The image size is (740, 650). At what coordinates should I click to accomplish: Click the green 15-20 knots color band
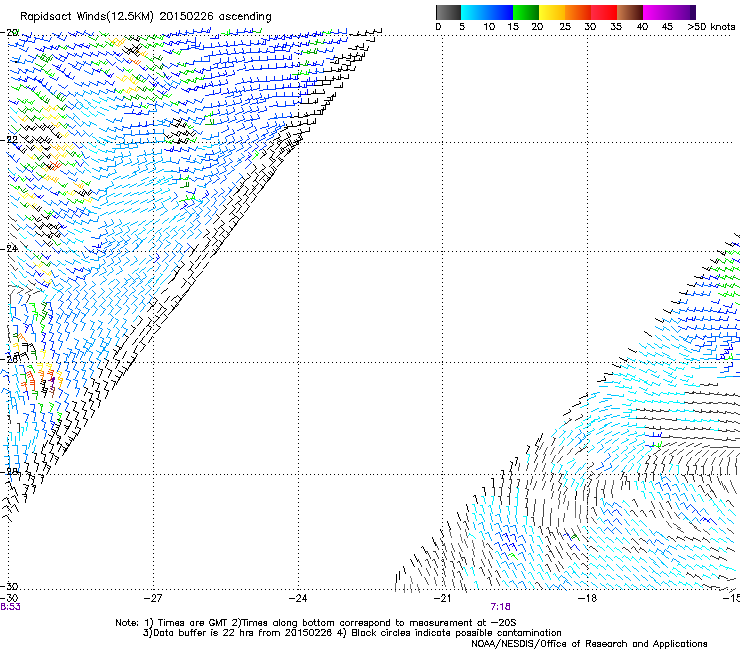click(x=526, y=12)
